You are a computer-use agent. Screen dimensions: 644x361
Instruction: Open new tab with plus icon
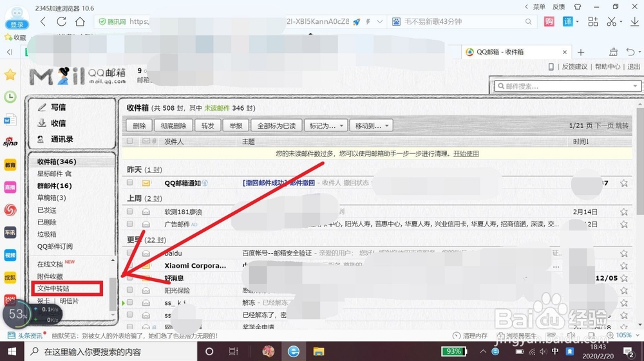point(581,52)
